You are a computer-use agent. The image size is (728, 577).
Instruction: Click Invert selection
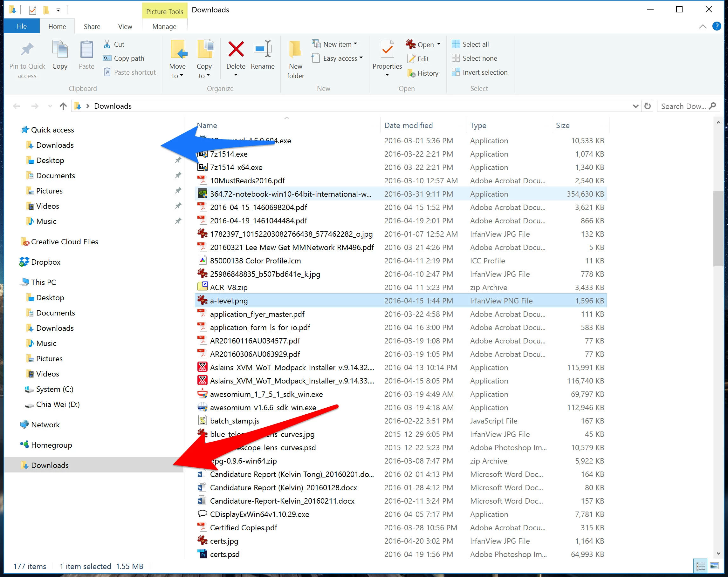(x=484, y=72)
